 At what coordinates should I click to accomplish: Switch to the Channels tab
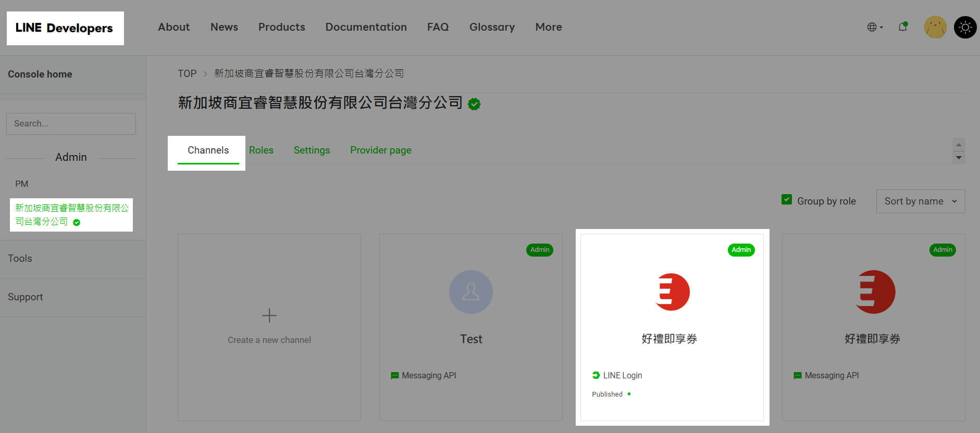click(x=208, y=150)
